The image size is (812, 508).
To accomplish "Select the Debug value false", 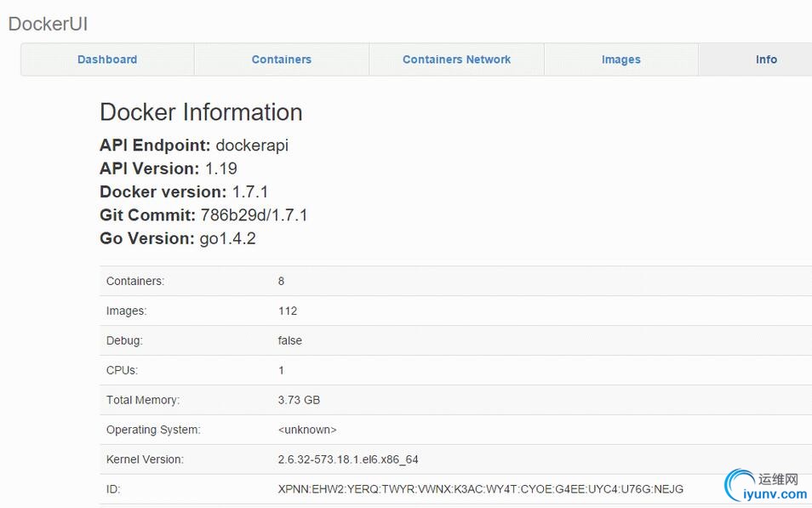I will [290, 340].
